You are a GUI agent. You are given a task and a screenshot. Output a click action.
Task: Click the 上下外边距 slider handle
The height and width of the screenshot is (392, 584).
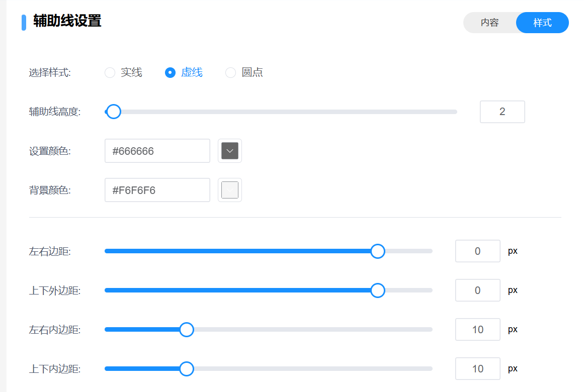pos(377,290)
